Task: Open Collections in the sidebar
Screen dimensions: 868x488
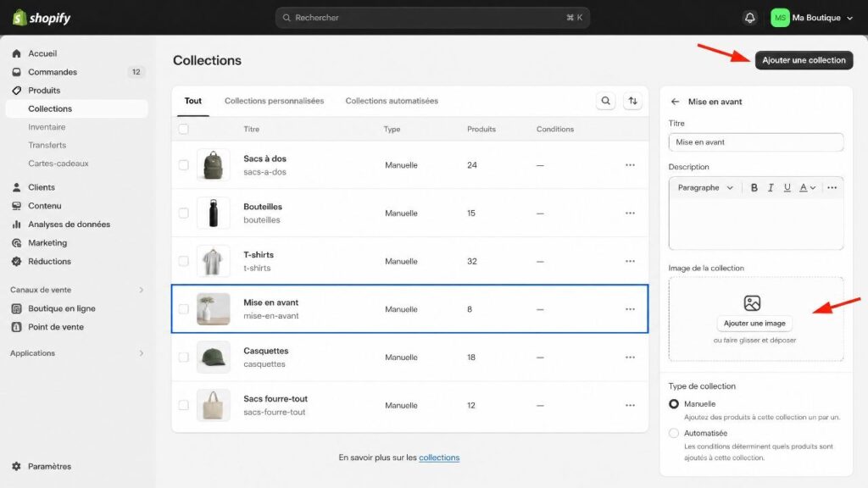Action: tap(77, 108)
